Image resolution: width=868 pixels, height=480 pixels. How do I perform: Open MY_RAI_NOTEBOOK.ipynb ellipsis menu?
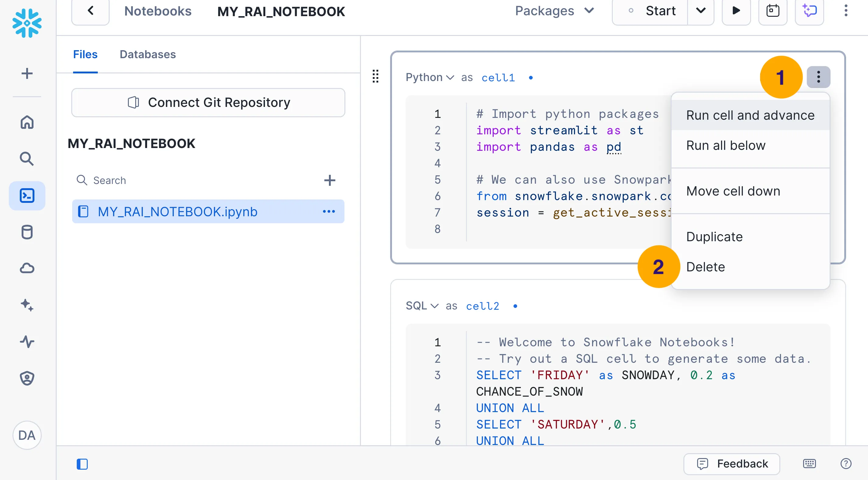click(x=329, y=211)
